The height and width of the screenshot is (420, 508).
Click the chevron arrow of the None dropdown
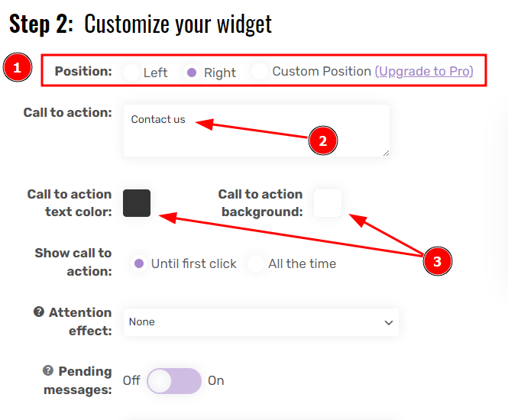[x=389, y=322]
